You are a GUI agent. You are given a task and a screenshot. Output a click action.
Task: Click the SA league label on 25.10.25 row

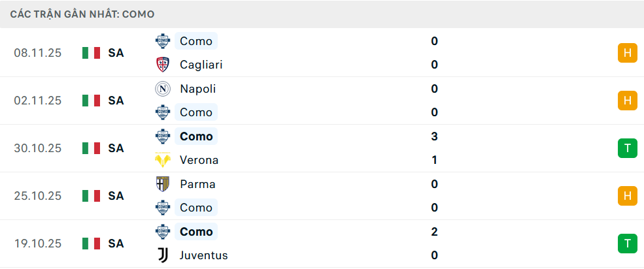point(116,196)
